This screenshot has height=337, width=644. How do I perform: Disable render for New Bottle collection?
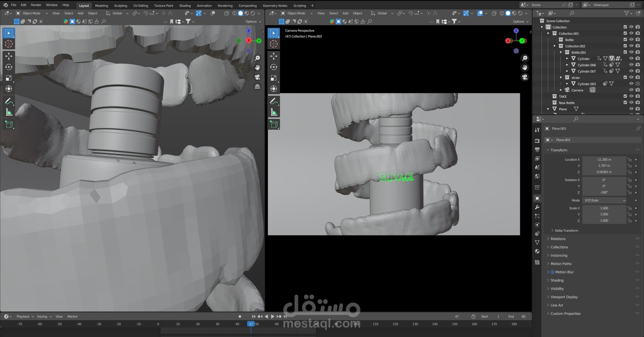coord(638,103)
